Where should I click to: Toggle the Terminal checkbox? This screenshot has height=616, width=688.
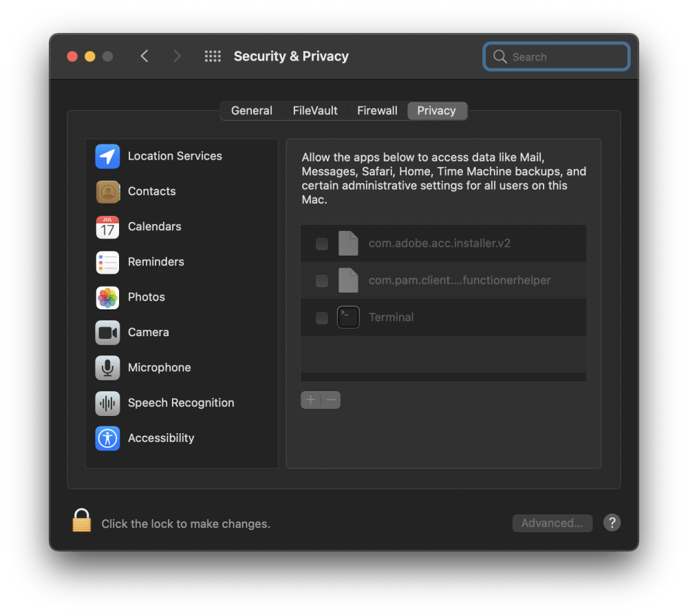tap(322, 318)
